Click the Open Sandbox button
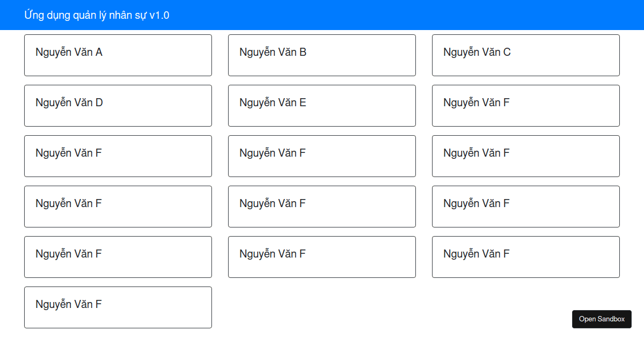644x338 pixels. click(602, 319)
